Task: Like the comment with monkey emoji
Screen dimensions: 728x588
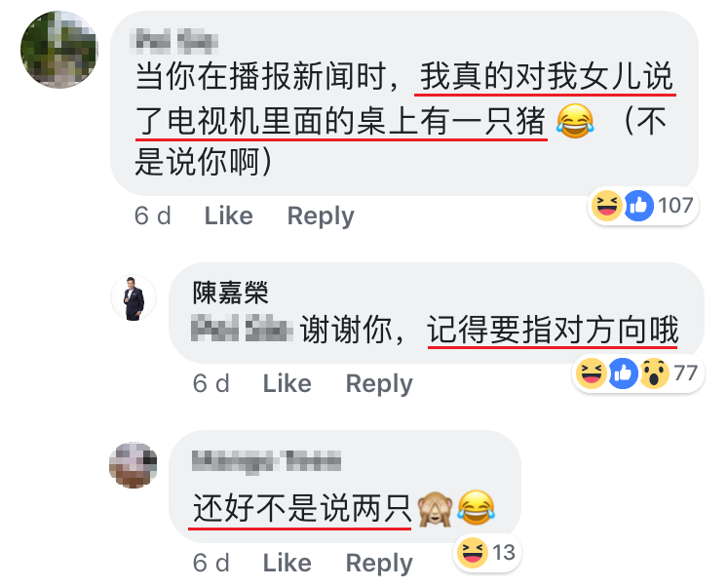Action: pyautogui.click(x=287, y=563)
